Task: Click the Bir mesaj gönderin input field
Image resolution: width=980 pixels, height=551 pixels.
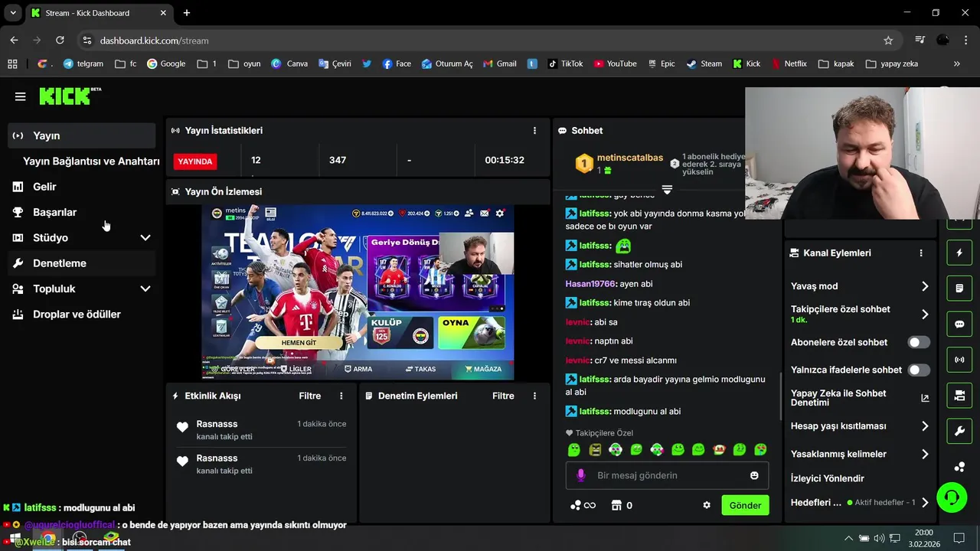Action: (667, 475)
